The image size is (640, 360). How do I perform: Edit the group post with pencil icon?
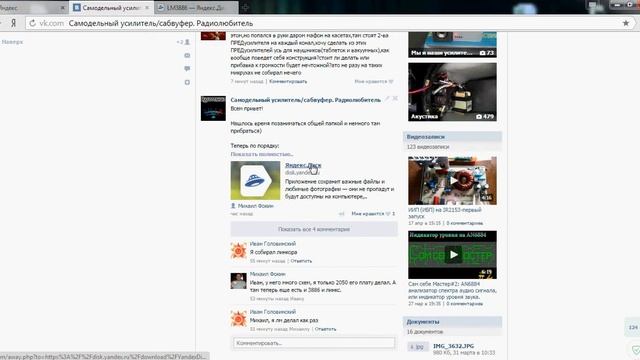pyautogui.click(x=387, y=98)
